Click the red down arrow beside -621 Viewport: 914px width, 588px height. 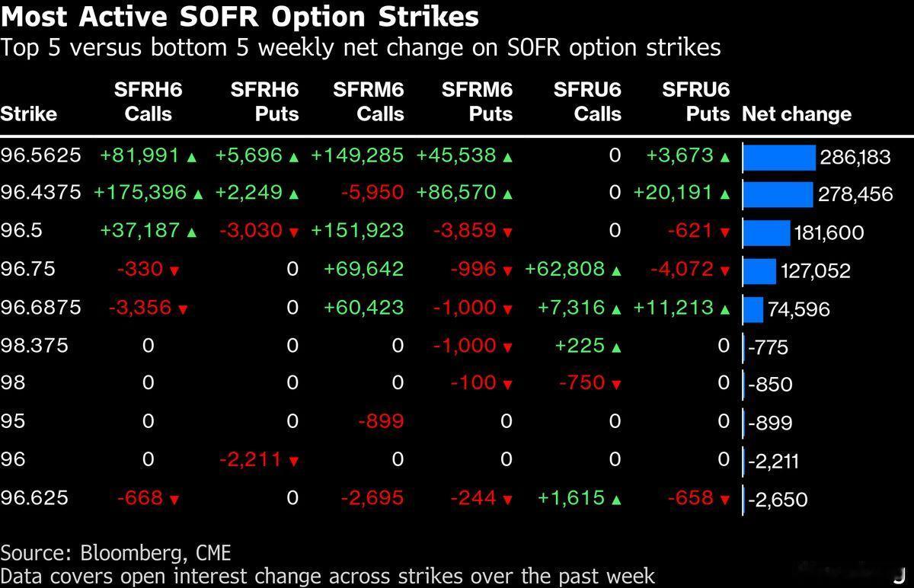click(x=725, y=232)
